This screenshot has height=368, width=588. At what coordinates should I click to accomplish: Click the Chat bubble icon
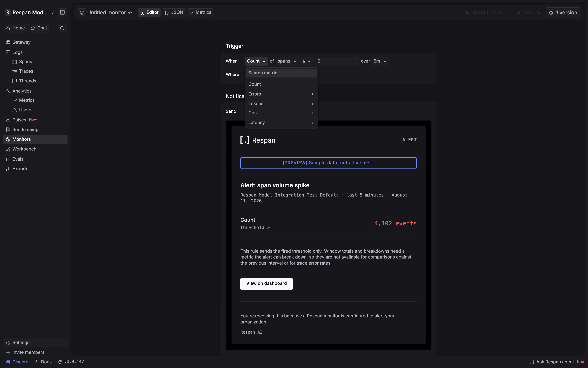click(x=33, y=28)
